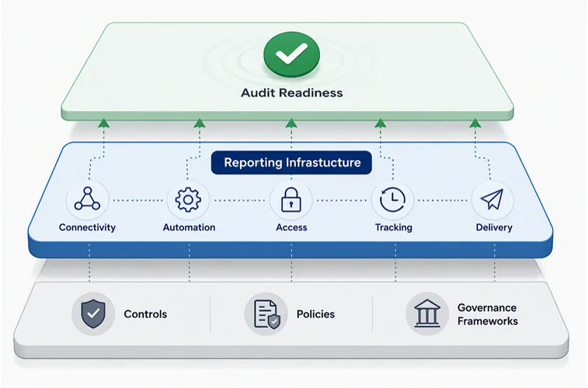Click the Connectivity triangle network icon
This screenshot has width=588, height=388.
pos(87,199)
